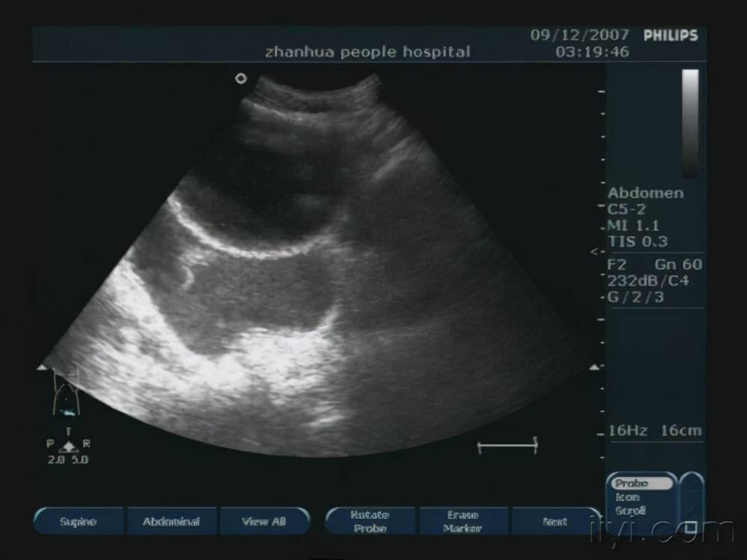Click the probe orientation circle marker

click(x=241, y=78)
